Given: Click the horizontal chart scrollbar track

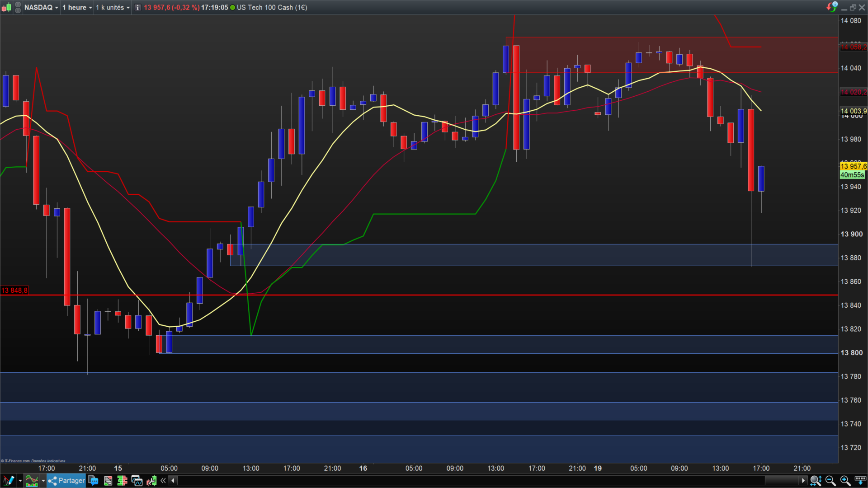Looking at the screenshot, I should click(x=452, y=481).
